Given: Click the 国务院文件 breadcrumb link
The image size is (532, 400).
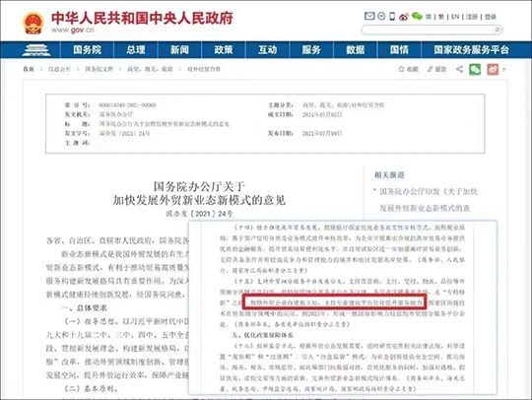Looking at the screenshot, I should [99, 69].
